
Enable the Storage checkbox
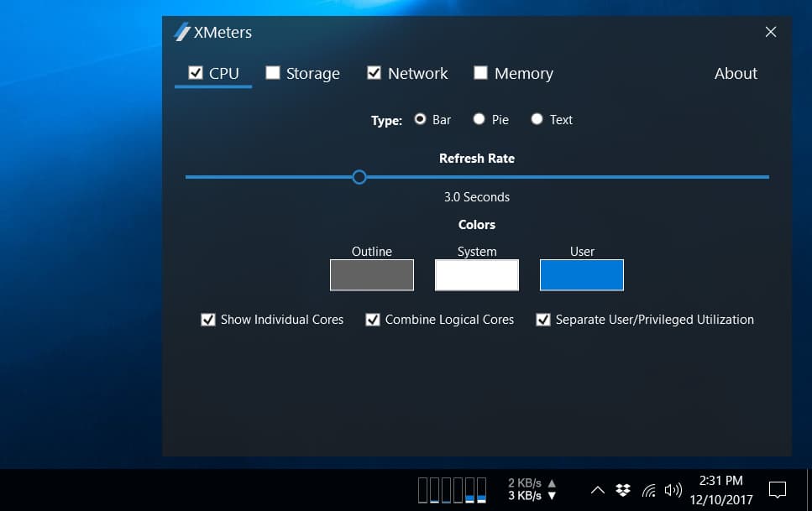273,72
